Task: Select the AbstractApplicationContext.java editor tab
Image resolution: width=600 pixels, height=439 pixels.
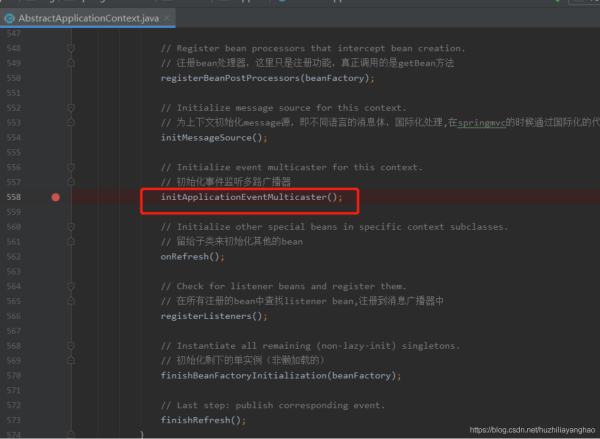Action: pos(88,18)
